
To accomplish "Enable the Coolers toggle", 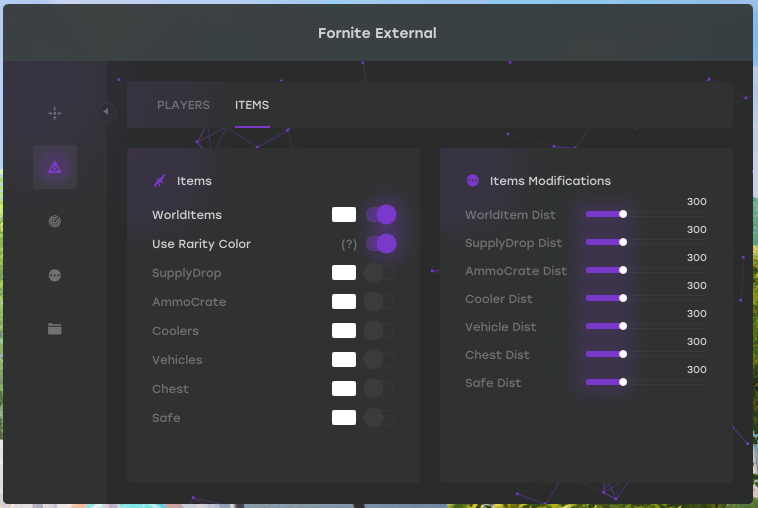I will pyautogui.click(x=379, y=331).
